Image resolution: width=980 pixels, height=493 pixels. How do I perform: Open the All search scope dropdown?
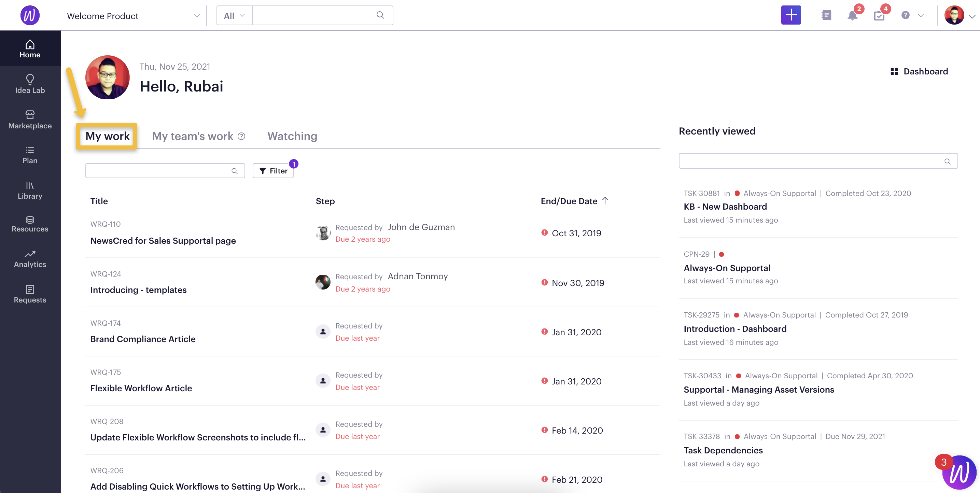(x=234, y=16)
